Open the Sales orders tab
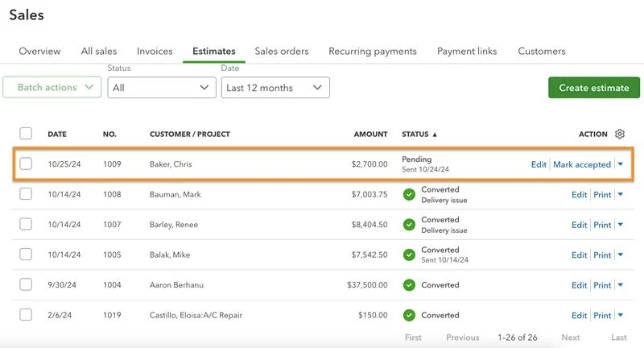Image resolution: width=644 pixels, height=348 pixels. [x=282, y=51]
